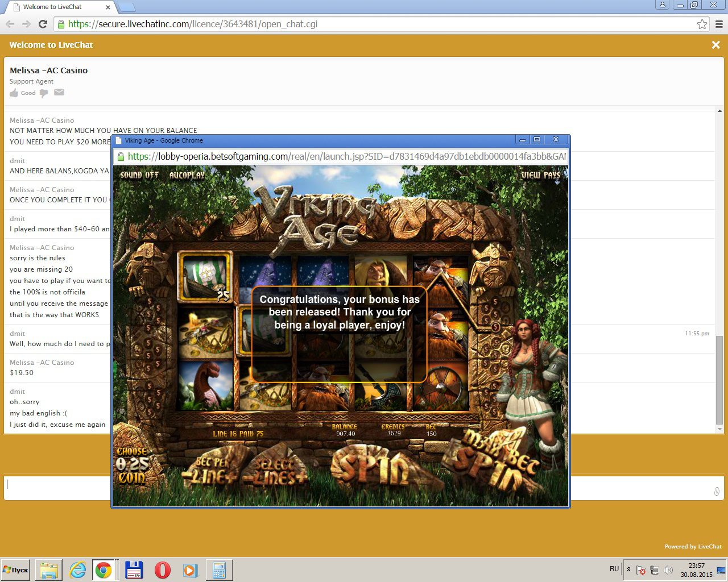Open Calculator from the taskbar
The width and height of the screenshot is (728, 582).
tap(219, 570)
